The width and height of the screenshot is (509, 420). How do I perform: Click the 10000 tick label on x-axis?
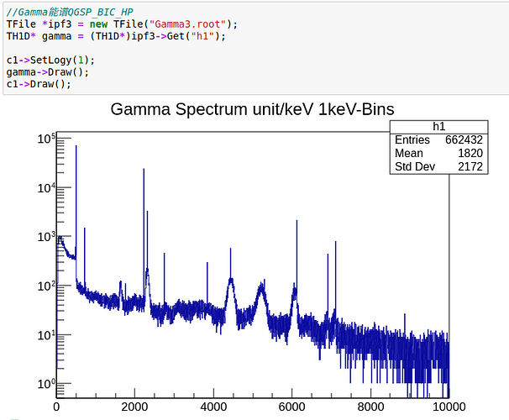click(448, 407)
